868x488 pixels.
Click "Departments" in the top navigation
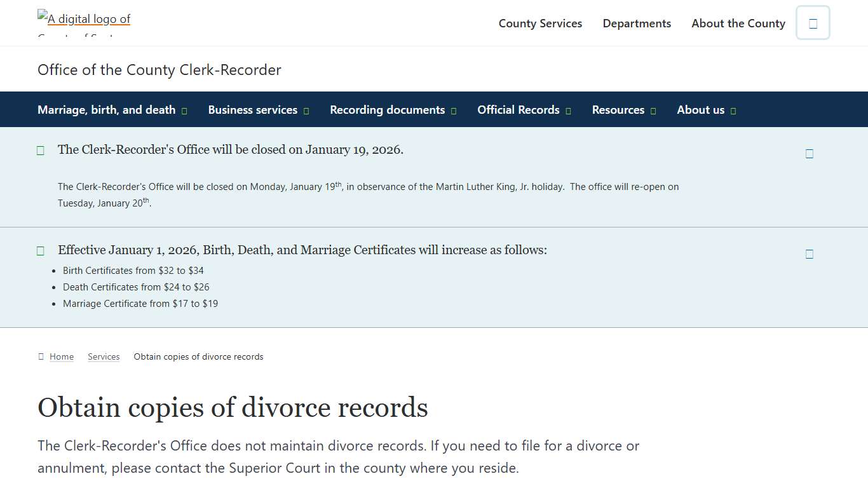637,23
